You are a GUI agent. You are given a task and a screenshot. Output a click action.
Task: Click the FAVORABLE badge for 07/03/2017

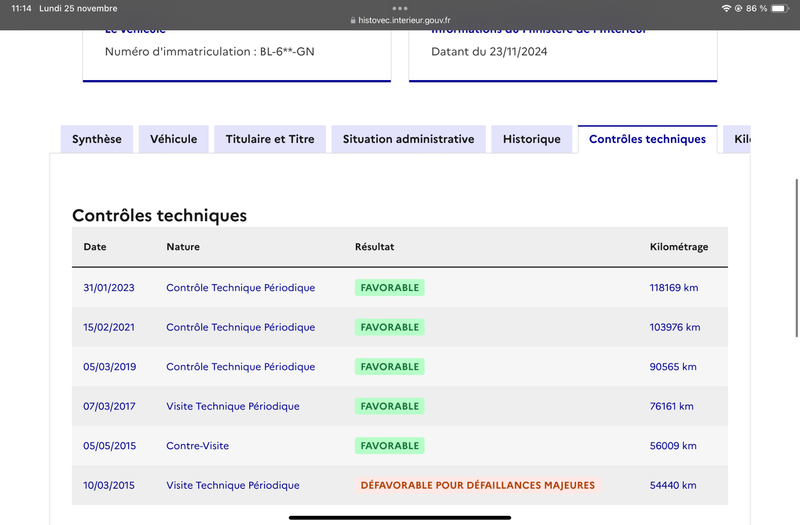(x=389, y=406)
